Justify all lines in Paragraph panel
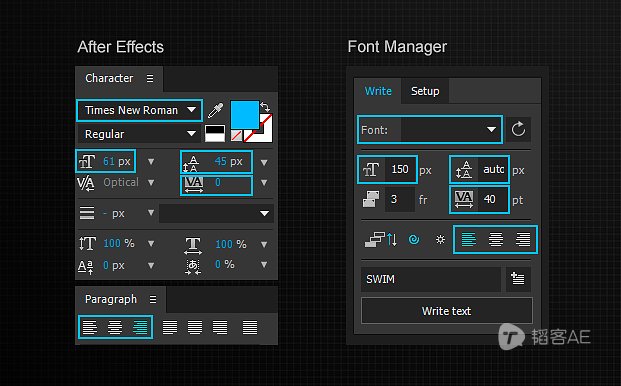The height and width of the screenshot is (386, 621). click(x=250, y=327)
